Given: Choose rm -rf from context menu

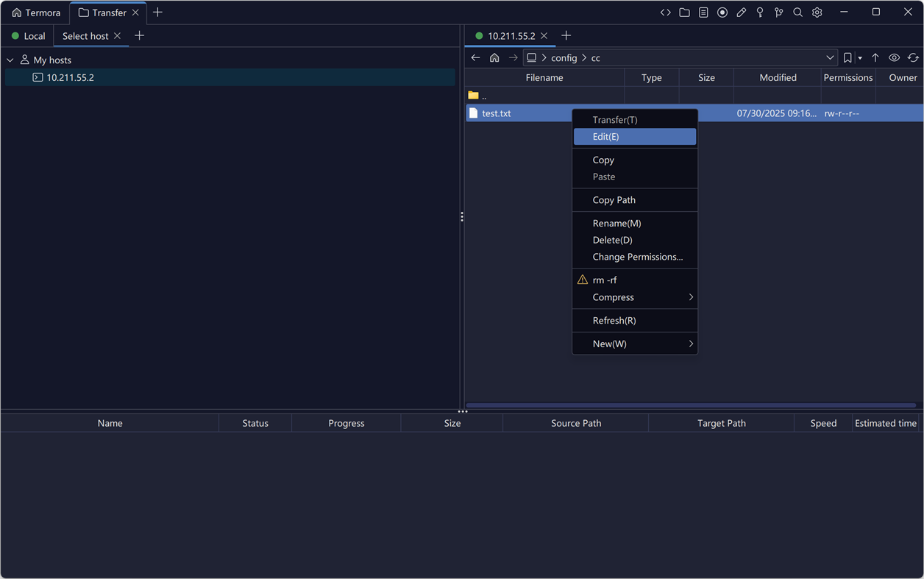Looking at the screenshot, I should coord(635,280).
